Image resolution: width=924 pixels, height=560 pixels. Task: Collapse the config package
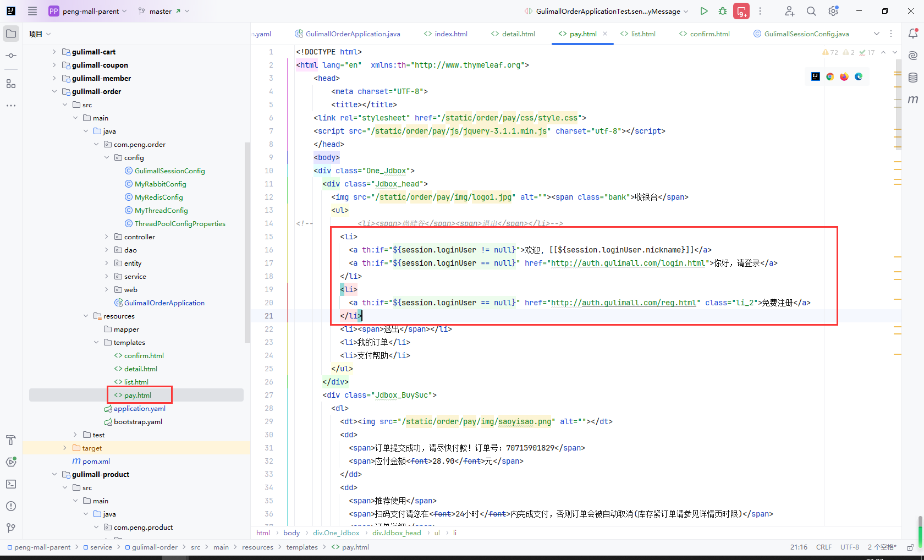pyautogui.click(x=107, y=157)
